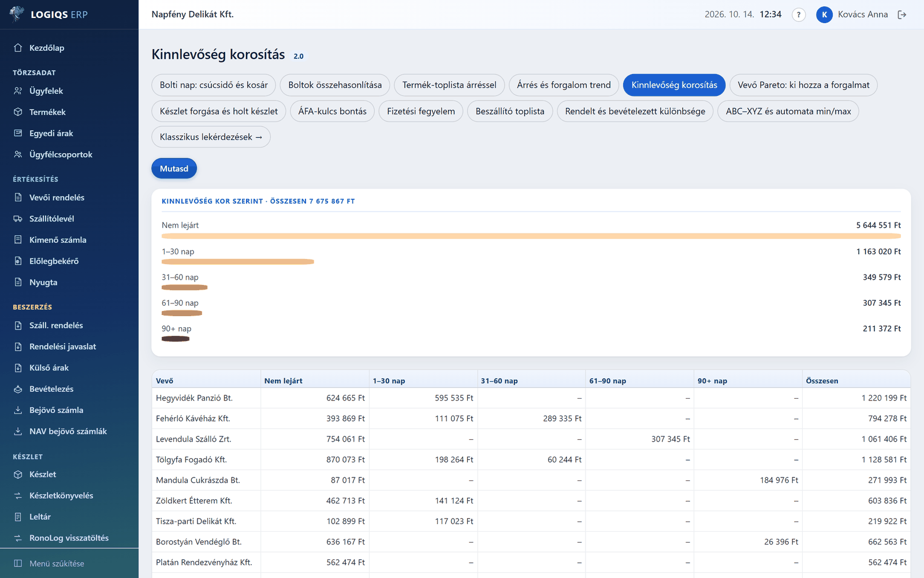The width and height of the screenshot is (924, 578).
Task: Open Klasszikus lekérdezések link
Action: (x=211, y=137)
